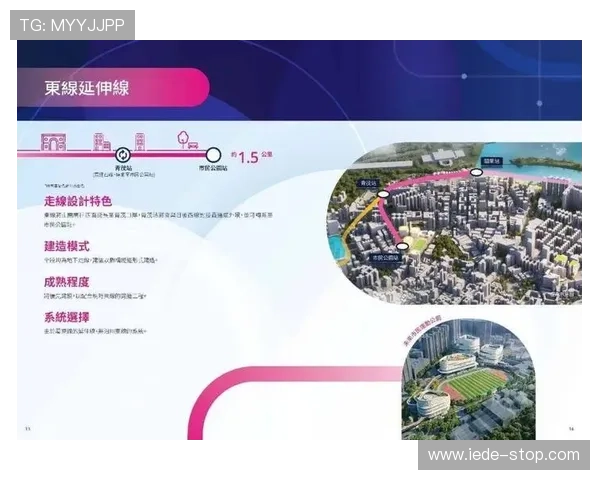Click the 市民公園站 label on the aerial map
This screenshot has height=480, width=600.
click(385, 258)
